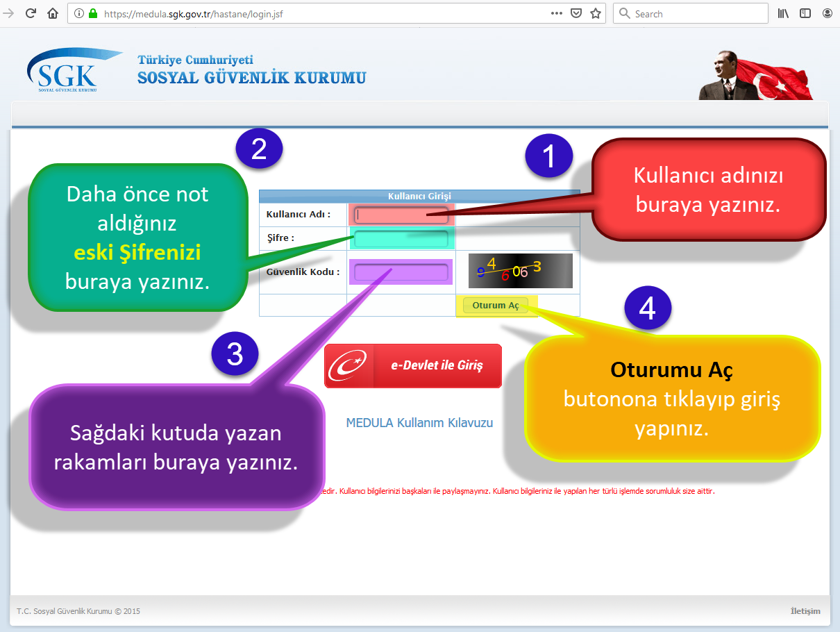Save the page to Pocket
This screenshot has width=840, height=632.
(x=576, y=13)
